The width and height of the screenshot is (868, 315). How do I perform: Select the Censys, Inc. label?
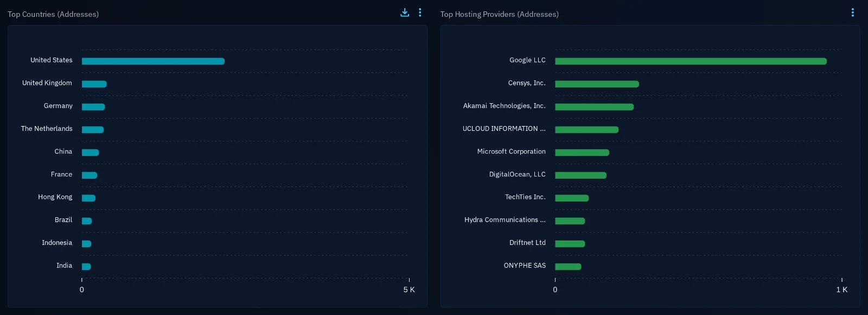pos(527,83)
